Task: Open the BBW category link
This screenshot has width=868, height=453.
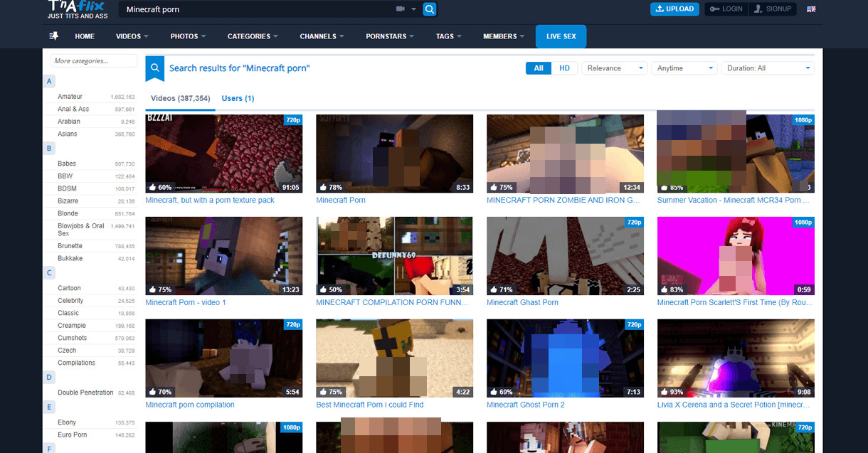Action: point(65,176)
